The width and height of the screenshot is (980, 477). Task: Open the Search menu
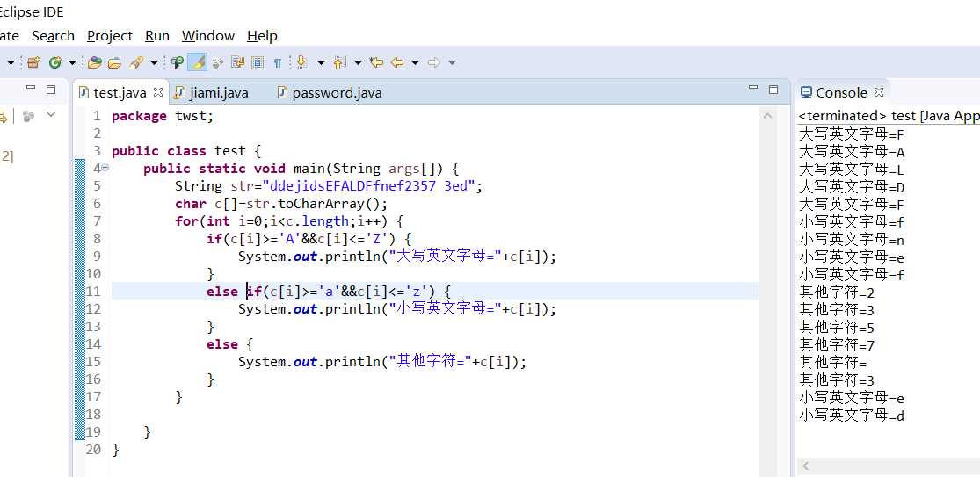(53, 36)
